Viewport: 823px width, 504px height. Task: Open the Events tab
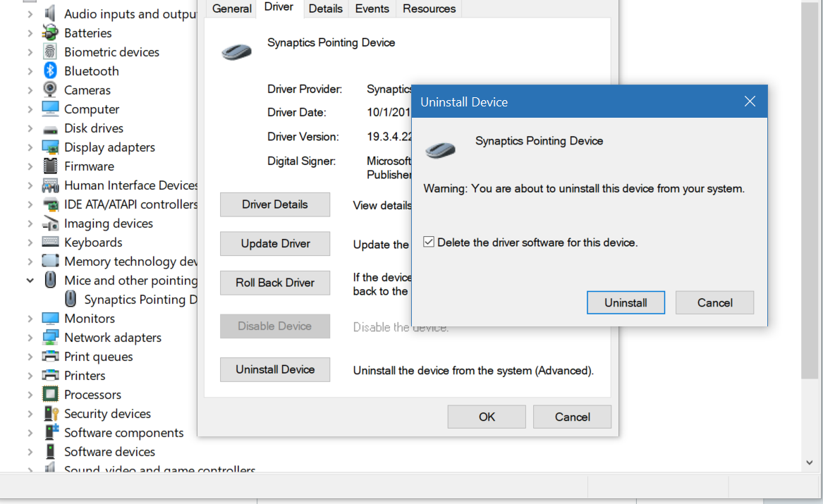372,9
